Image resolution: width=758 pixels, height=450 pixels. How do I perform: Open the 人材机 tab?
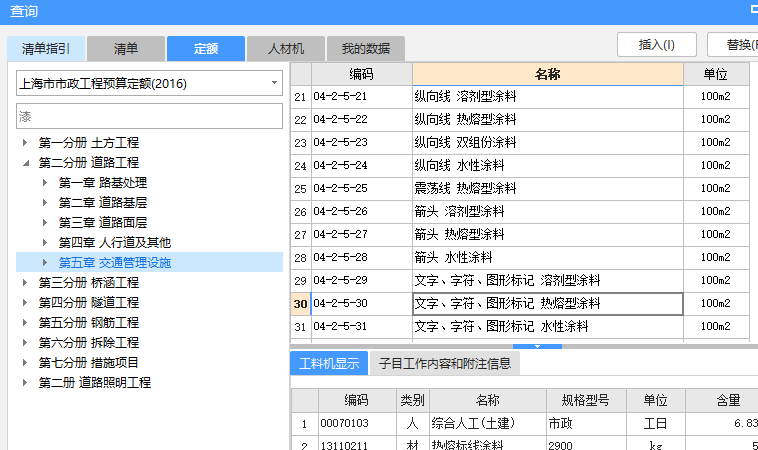(x=286, y=49)
